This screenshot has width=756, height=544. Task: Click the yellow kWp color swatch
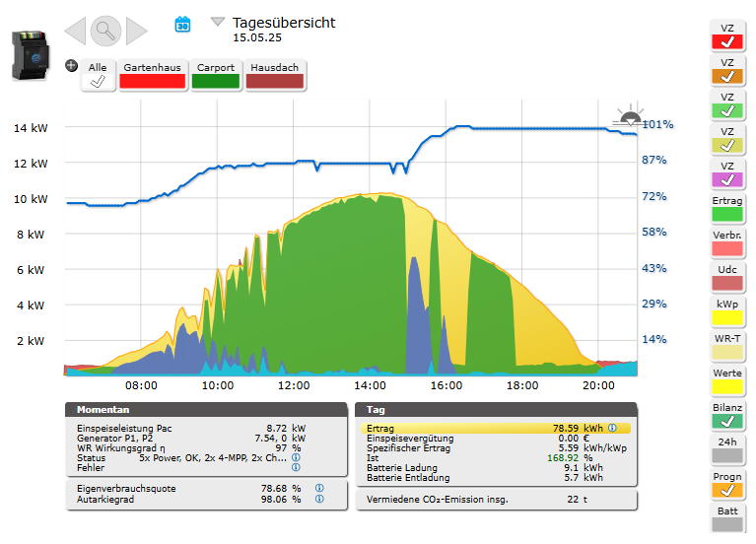(x=727, y=317)
